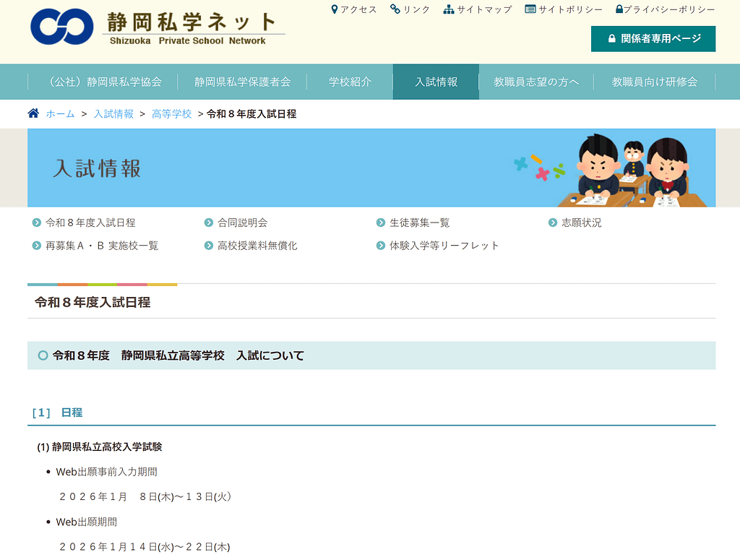Click the sitemap hierarchy icon
The image size is (740, 560).
[449, 9]
